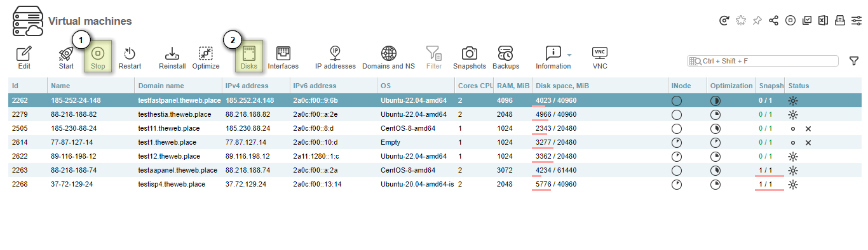
Task: Click the status sun icon for row 2279
Action: coord(792,114)
